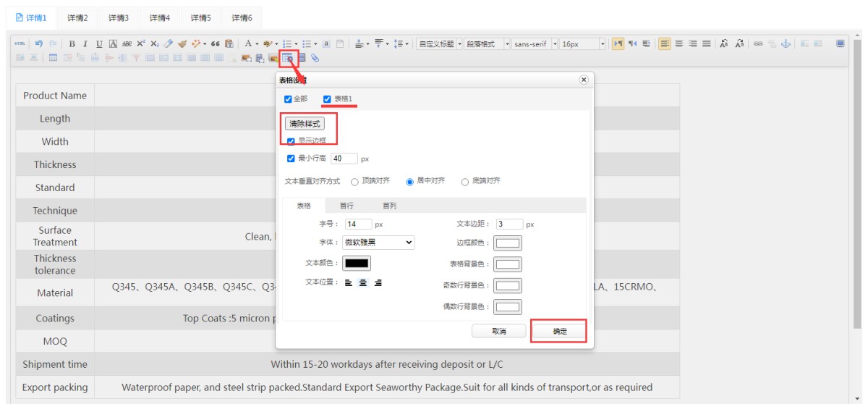Open the 文本颜色 black color swatch
The width and height of the screenshot is (868, 412).
coord(356,263)
